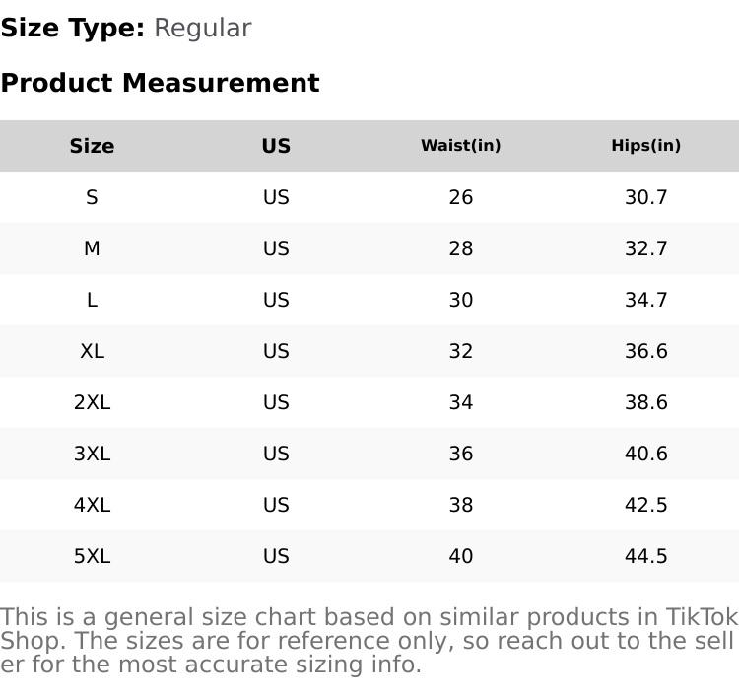This screenshot has width=739, height=700.
Task: Click the Regular size type value
Action: click(202, 28)
